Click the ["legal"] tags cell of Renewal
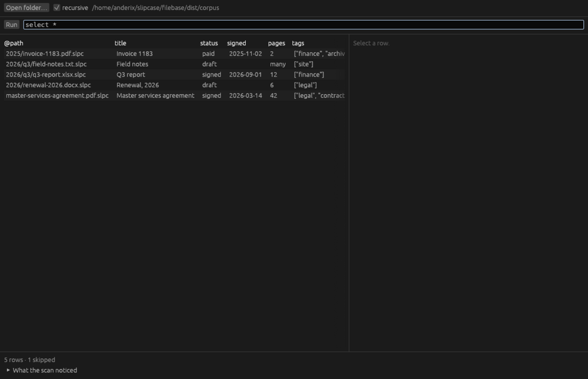This screenshot has height=379, width=588. 305,85
